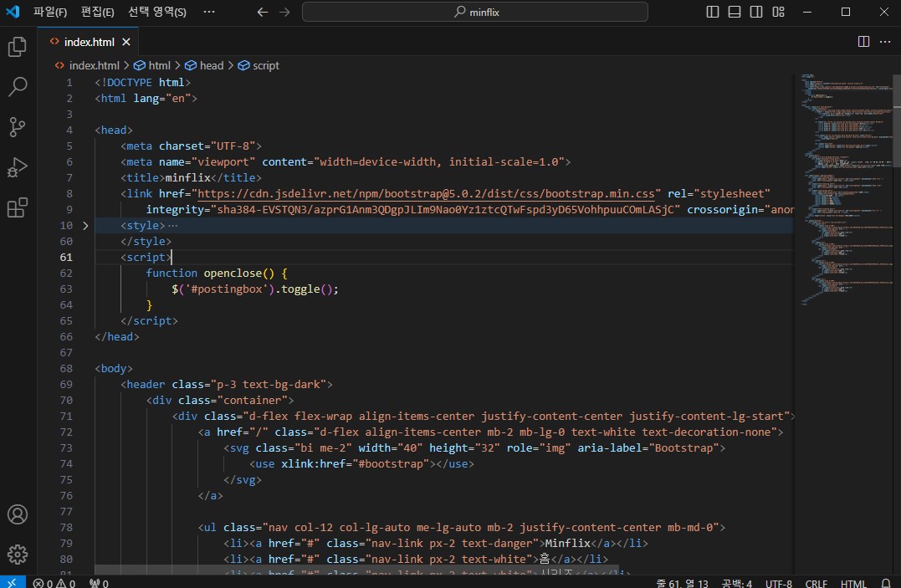Open Source Control view
This screenshot has height=588, width=901.
18,127
